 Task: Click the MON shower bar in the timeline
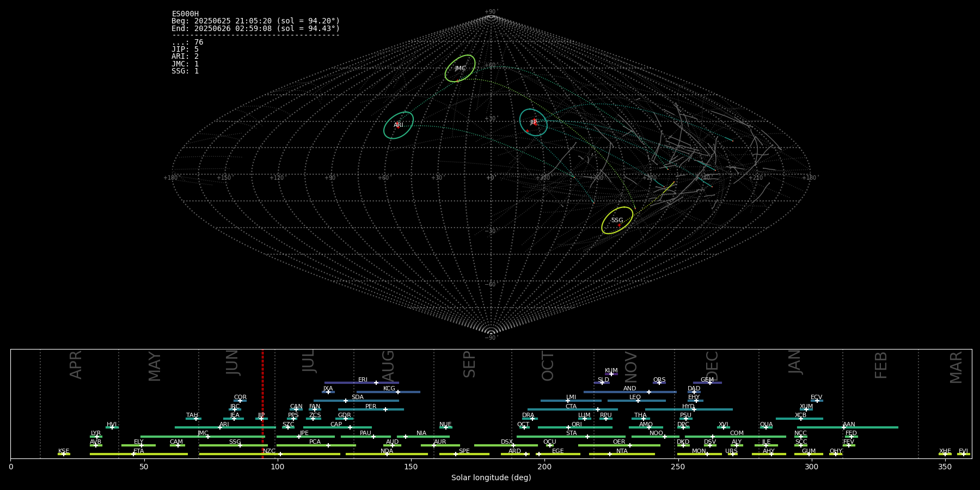[699, 454]
